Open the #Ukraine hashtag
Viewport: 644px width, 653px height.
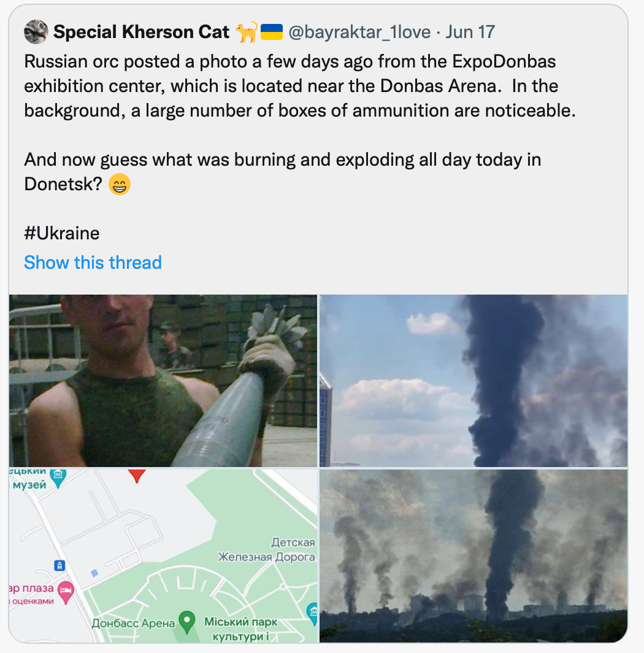[61, 233]
